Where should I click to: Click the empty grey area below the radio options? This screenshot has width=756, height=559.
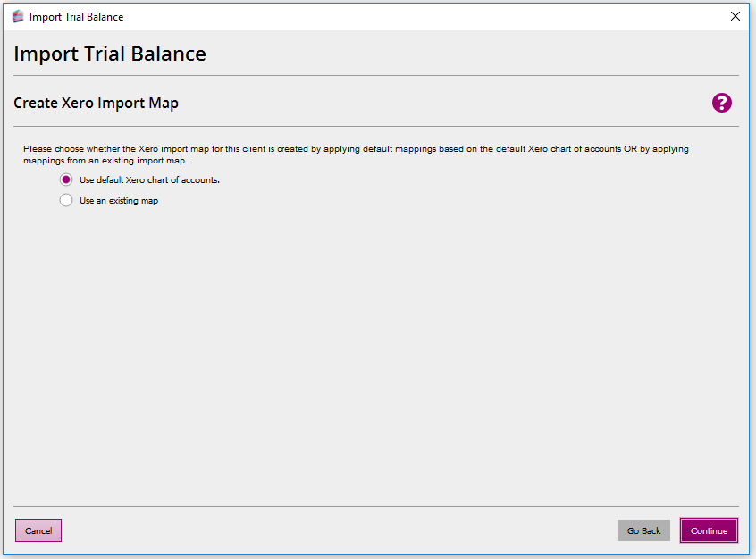click(375, 357)
